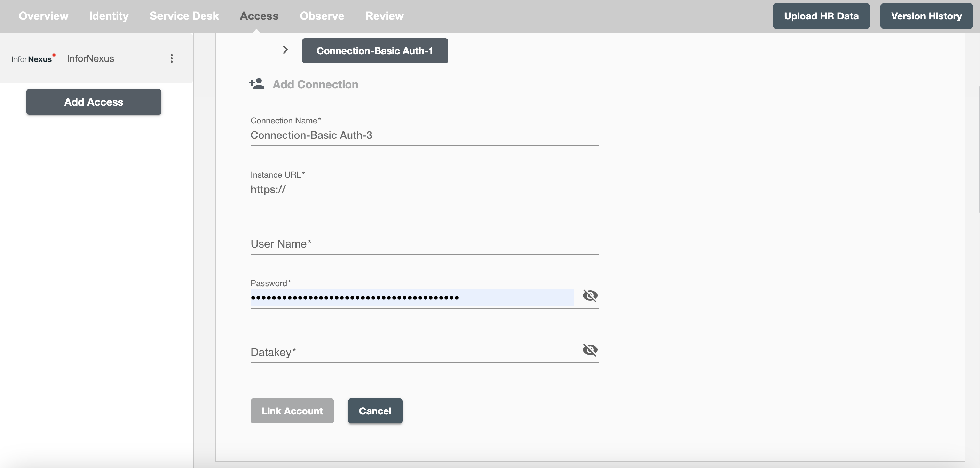The width and height of the screenshot is (980, 468).
Task: Select the Observe navigation item
Action: pos(322,16)
